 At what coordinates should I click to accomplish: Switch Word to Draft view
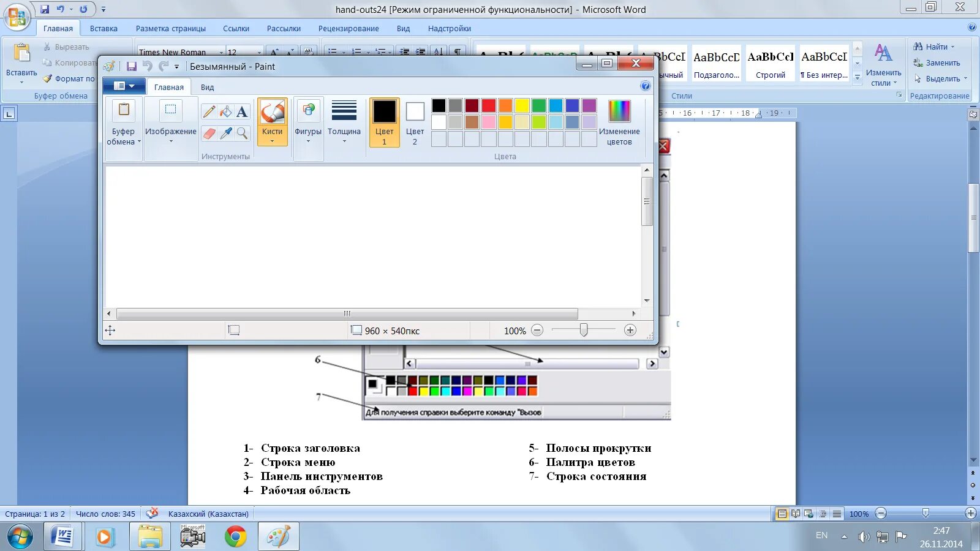coord(837,514)
